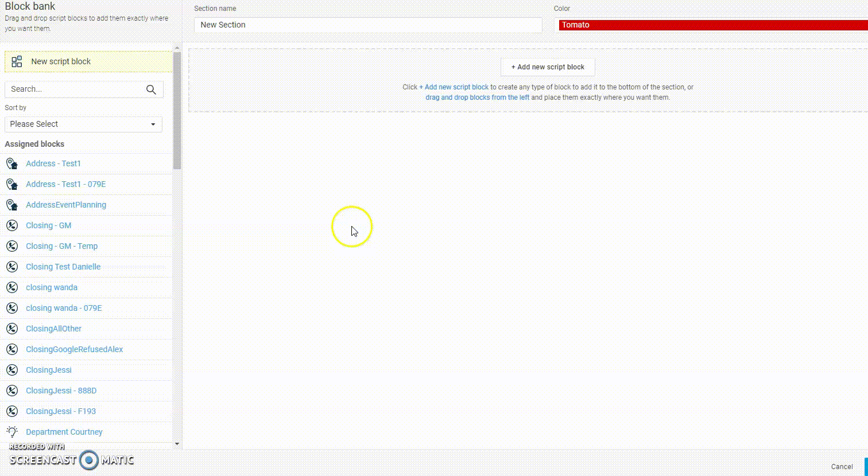Select the New script block item
Screen dimensions: 868x476
(61, 61)
